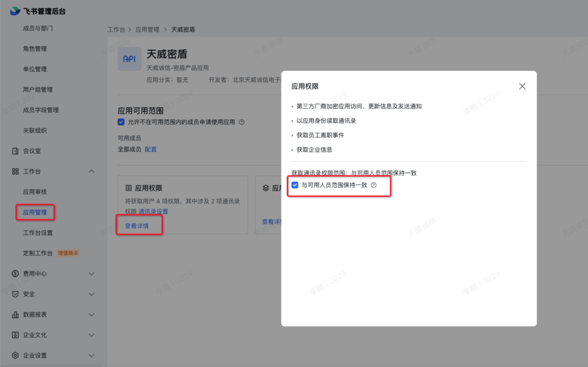Click help icon next to 与可用人员范围保持一致
The image size is (588, 367).
coord(374,185)
